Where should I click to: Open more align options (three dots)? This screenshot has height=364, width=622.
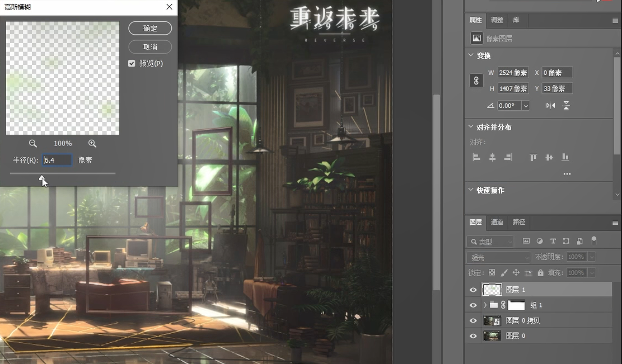point(567,174)
